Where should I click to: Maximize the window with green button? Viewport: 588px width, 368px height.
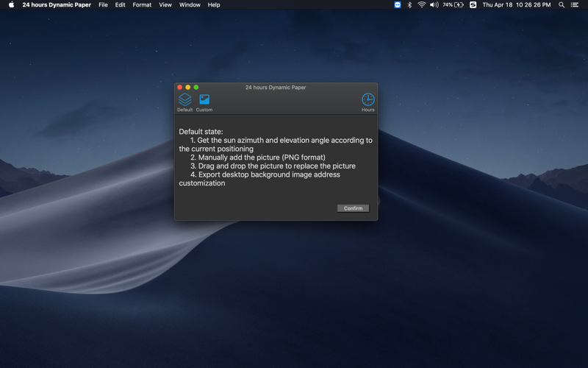[196, 87]
